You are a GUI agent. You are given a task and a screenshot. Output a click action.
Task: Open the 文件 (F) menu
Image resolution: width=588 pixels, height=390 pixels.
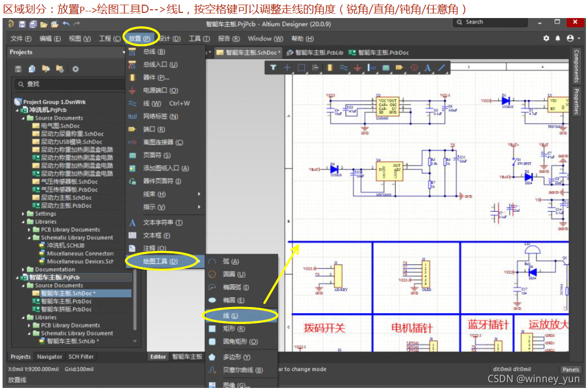pos(21,39)
